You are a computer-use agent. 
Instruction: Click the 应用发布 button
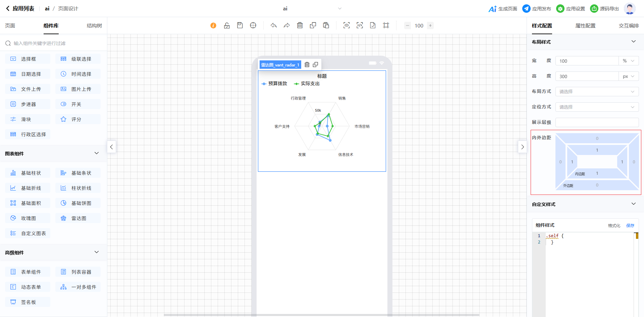pos(537,9)
